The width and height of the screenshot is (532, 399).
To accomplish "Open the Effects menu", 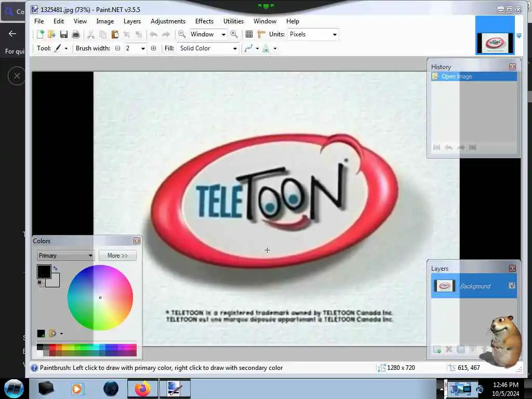I will [x=204, y=21].
